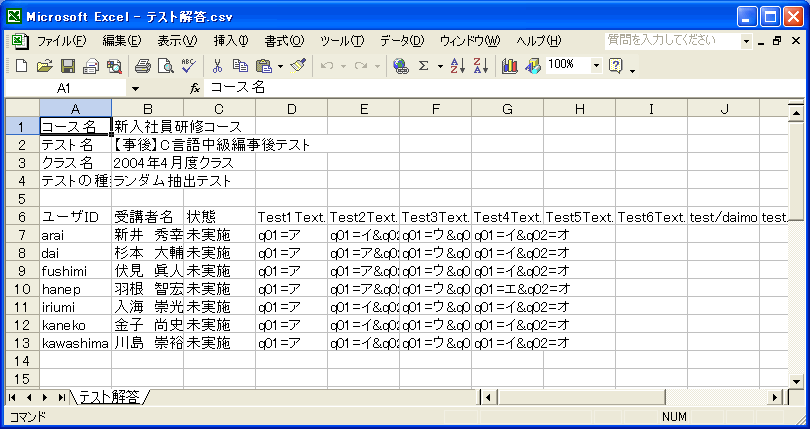810x429 pixels.
Task: Open the ツール(T) menu
Action: point(342,41)
